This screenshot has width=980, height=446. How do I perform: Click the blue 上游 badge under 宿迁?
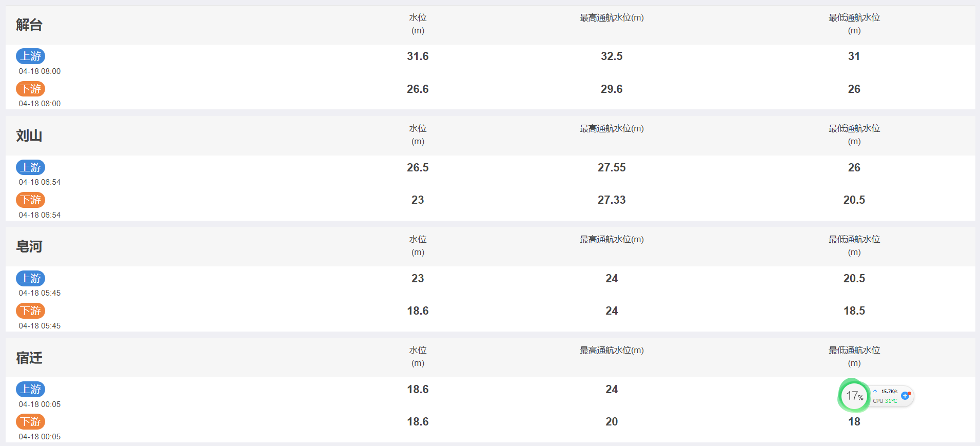(x=31, y=389)
